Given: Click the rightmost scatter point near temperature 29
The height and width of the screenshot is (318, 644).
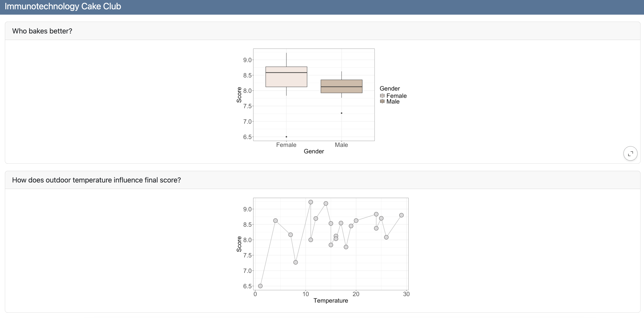Looking at the screenshot, I should 401,215.
